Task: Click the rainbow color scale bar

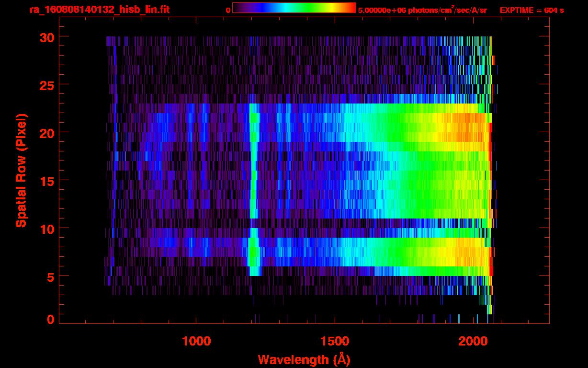Action: point(294,8)
